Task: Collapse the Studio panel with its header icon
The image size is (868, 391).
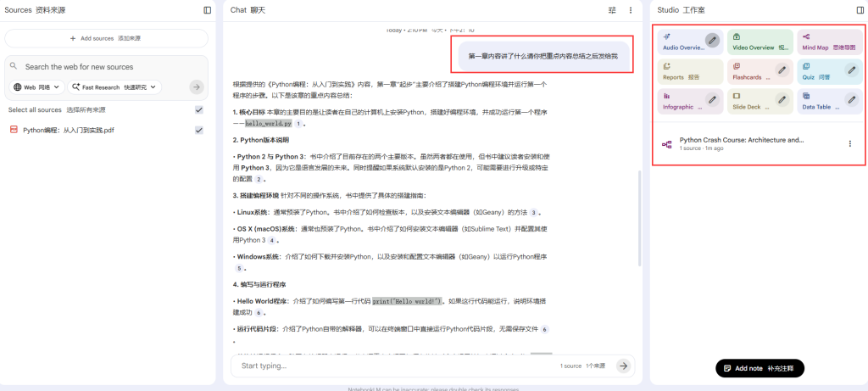Action: pyautogui.click(x=860, y=10)
